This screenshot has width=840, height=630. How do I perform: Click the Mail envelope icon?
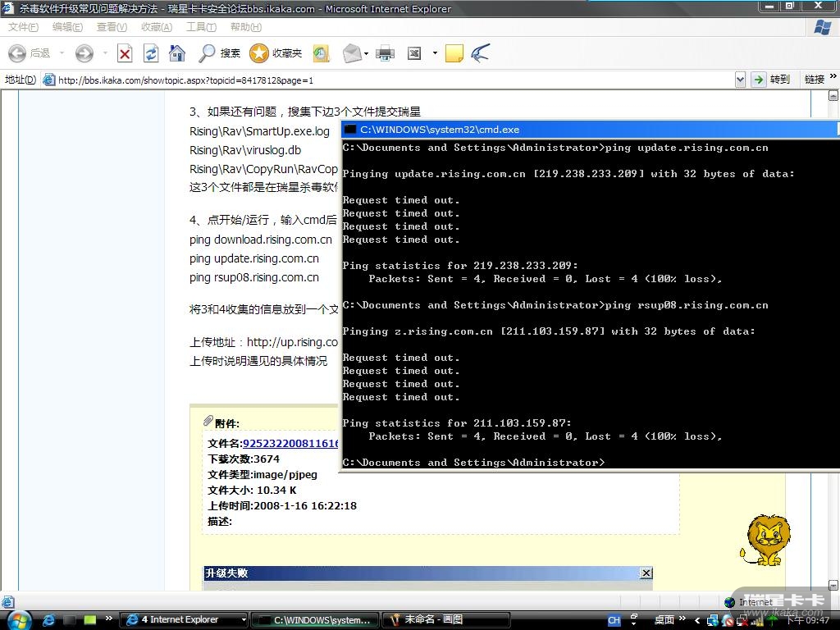(x=351, y=53)
